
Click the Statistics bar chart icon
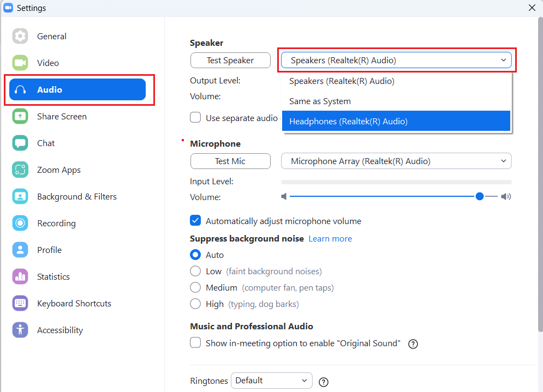[20, 276]
